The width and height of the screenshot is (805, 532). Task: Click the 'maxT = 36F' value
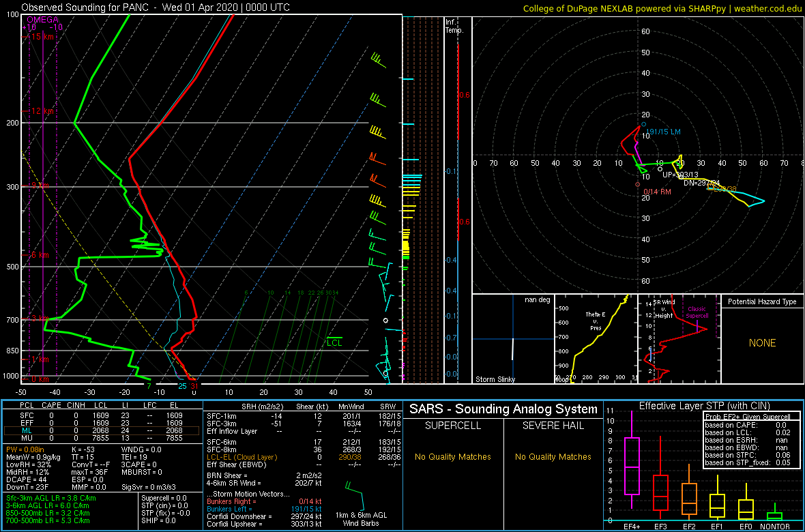click(x=91, y=471)
